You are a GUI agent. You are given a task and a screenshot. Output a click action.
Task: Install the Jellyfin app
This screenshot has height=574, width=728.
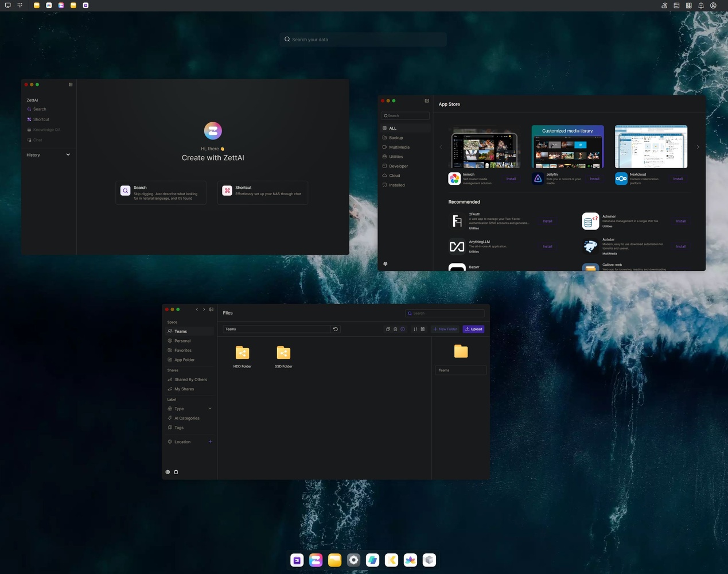(x=594, y=179)
